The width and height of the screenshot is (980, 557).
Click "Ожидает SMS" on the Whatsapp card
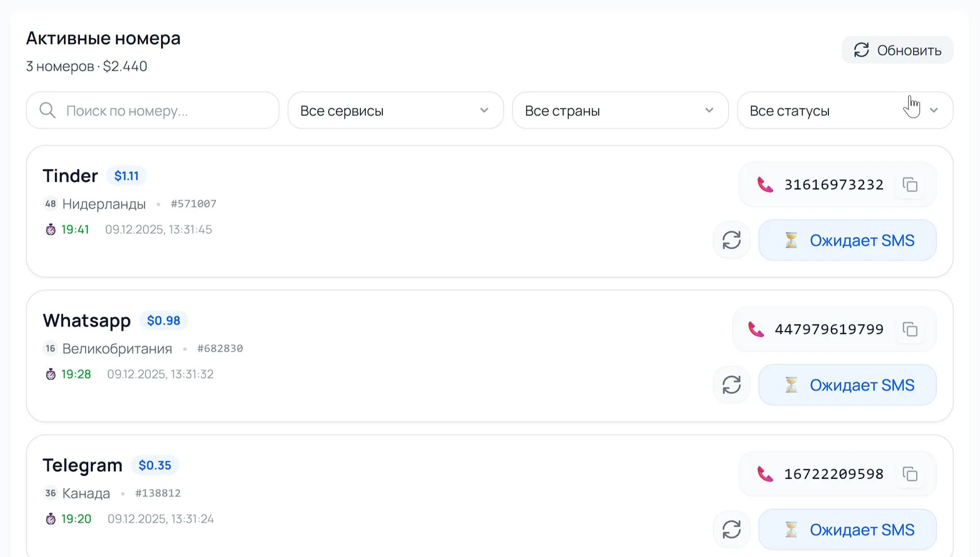pyautogui.click(x=847, y=385)
